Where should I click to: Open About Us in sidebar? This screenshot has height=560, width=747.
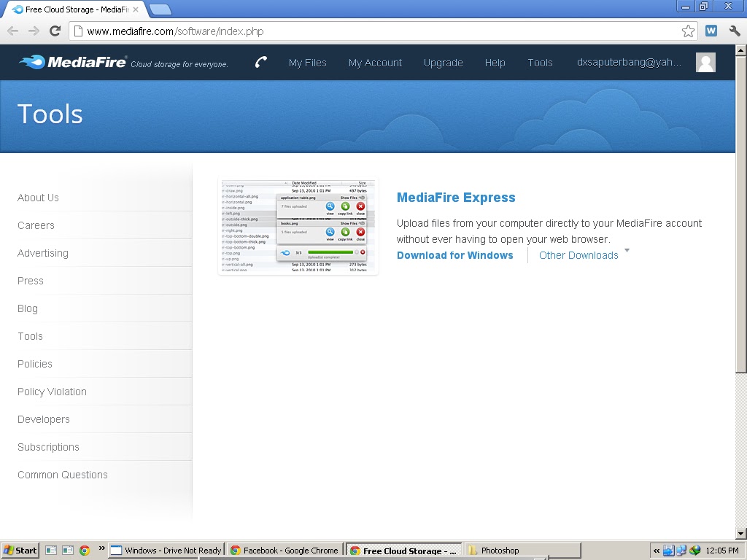38,198
